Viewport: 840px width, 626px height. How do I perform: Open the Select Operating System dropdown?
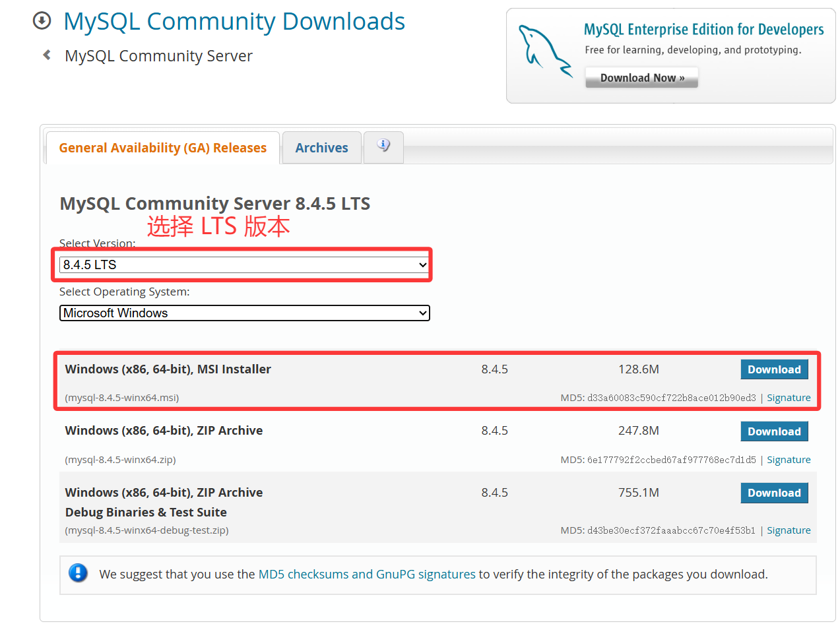click(244, 313)
